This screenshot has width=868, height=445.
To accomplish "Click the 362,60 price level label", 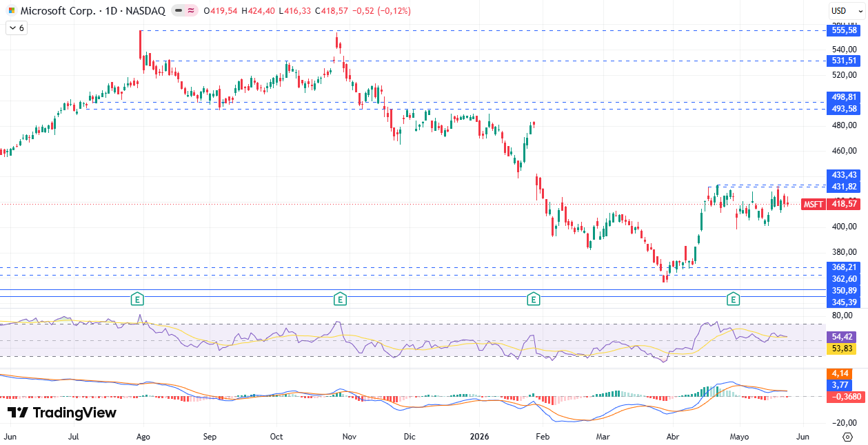I will (844, 279).
